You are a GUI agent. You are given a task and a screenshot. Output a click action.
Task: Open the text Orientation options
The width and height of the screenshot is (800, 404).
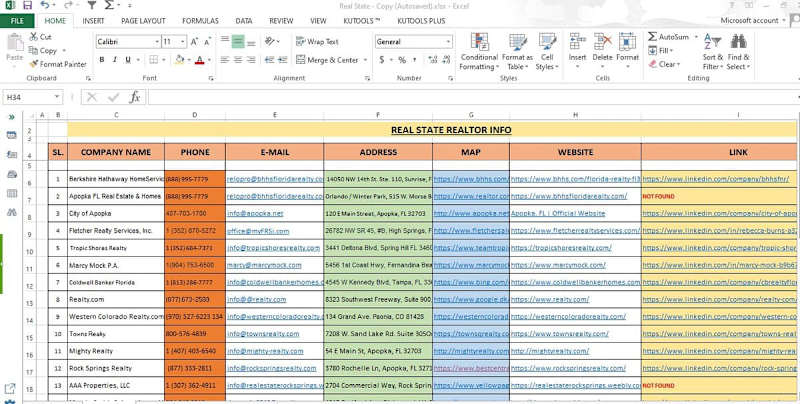click(272, 42)
